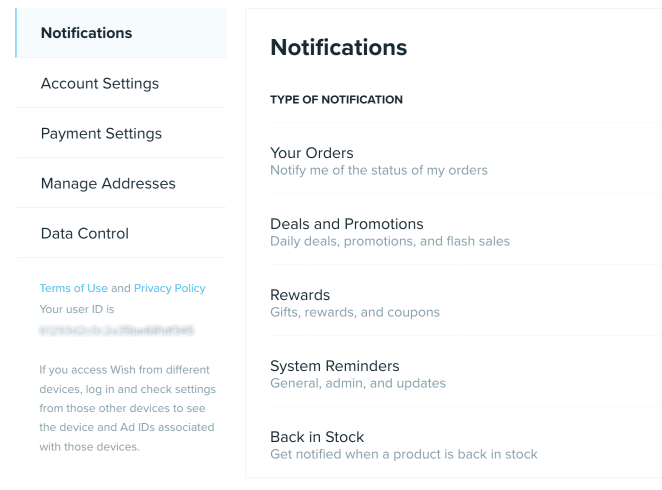Screen dimensions: 662x490
Task: Select the Your Orders notification row
Action: click(466, 161)
